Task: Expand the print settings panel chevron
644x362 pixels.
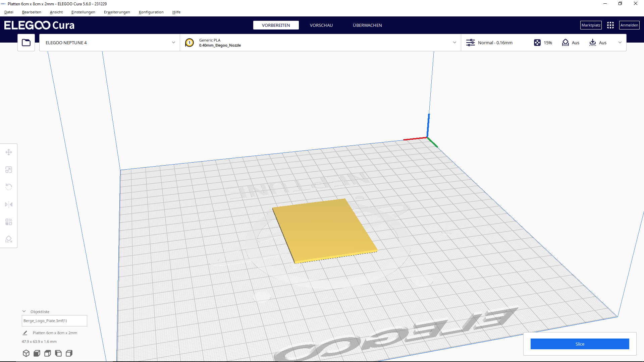Action: pyautogui.click(x=620, y=43)
